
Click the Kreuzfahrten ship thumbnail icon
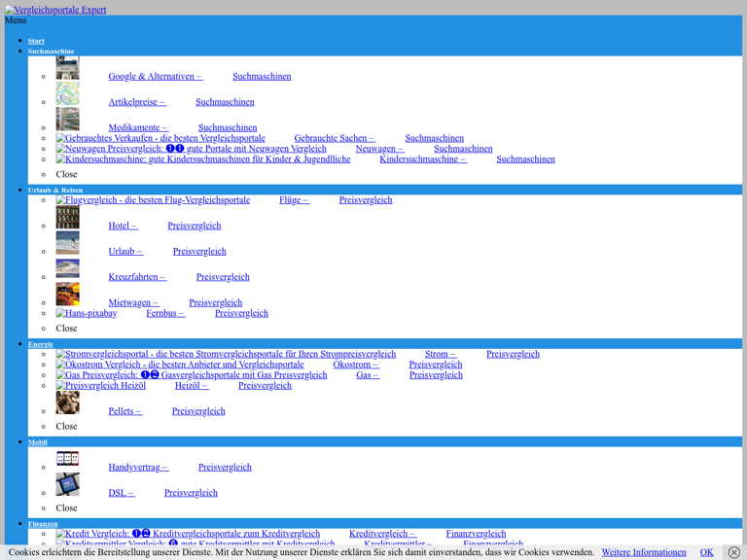[x=67, y=268]
